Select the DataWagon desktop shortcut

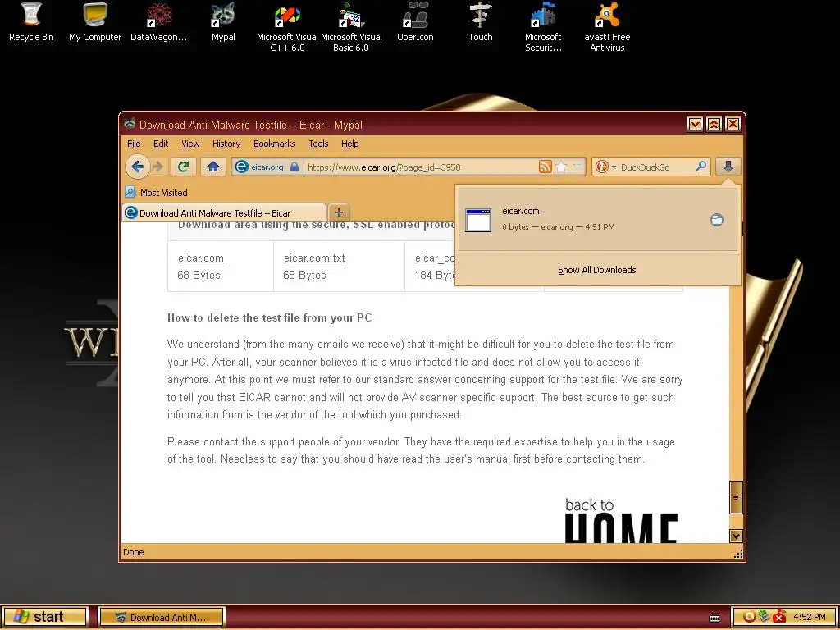[x=158, y=22]
